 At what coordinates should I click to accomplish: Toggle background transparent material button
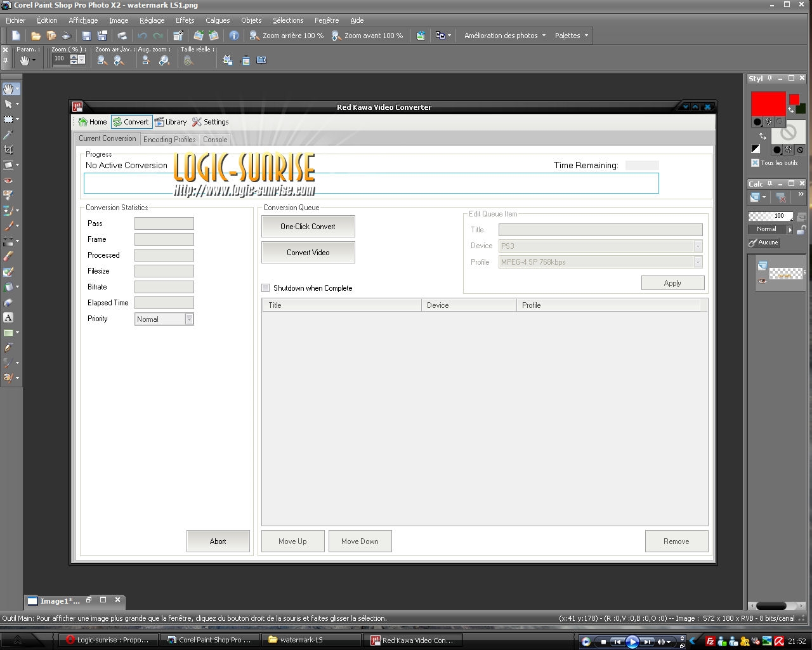pos(800,150)
